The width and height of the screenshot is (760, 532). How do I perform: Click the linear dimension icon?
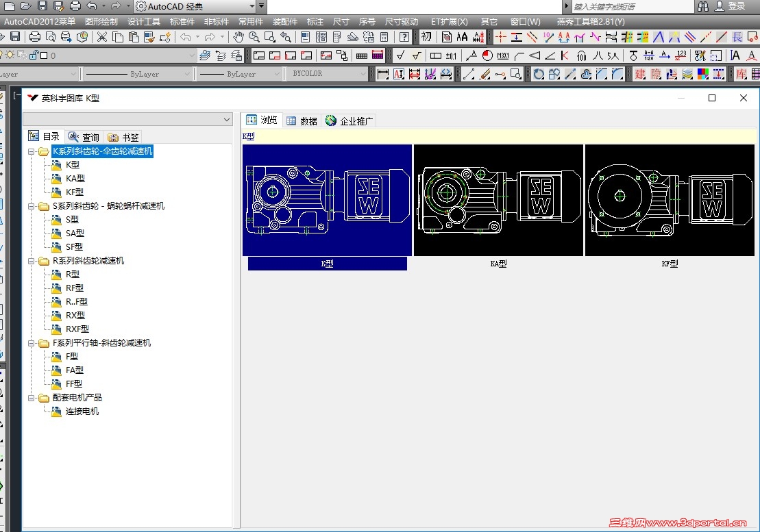point(383,74)
